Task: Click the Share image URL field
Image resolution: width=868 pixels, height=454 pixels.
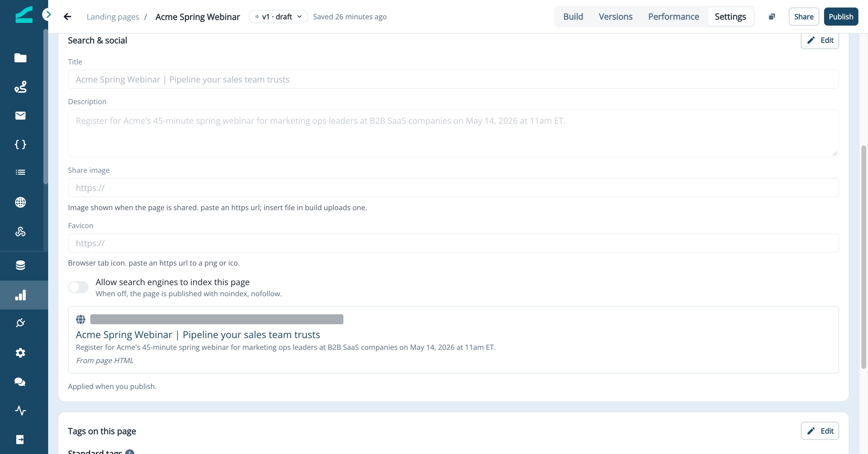Action: click(453, 188)
